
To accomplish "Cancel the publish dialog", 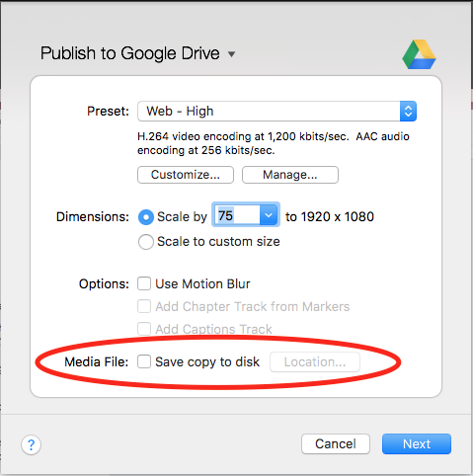I will [336, 443].
